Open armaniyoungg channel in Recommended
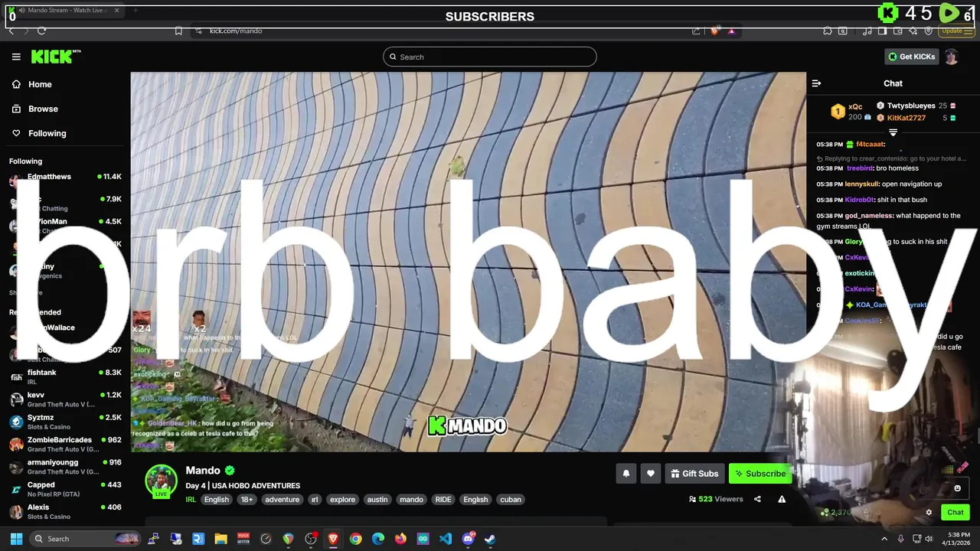 pyautogui.click(x=65, y=466)
